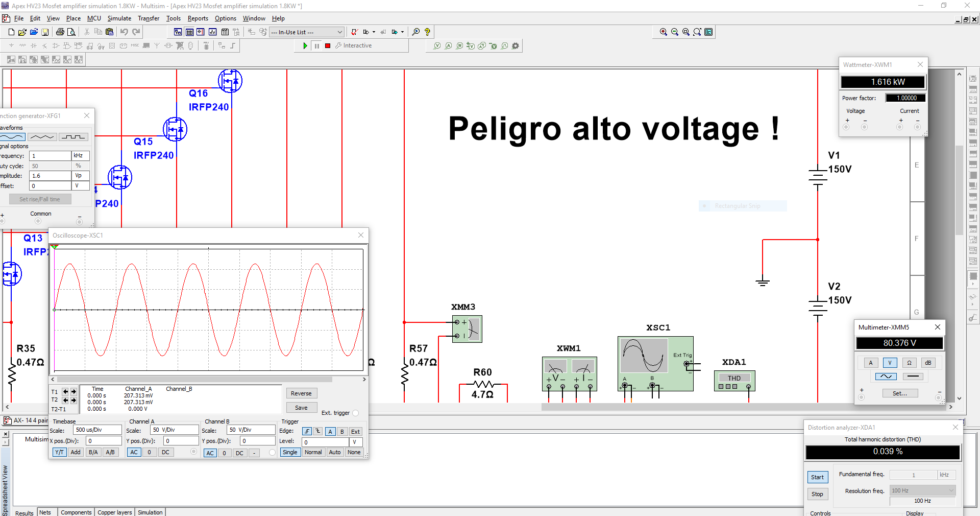
Task: Click Stop in distortion analyzer
Action: click(x=817, y=494)
